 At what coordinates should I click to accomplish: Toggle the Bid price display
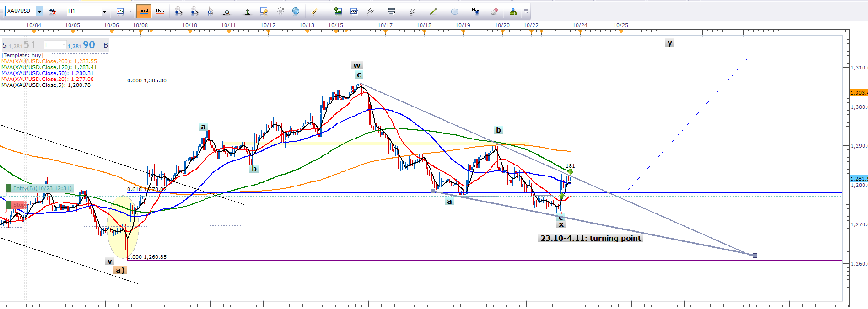(x=144, y=11)
